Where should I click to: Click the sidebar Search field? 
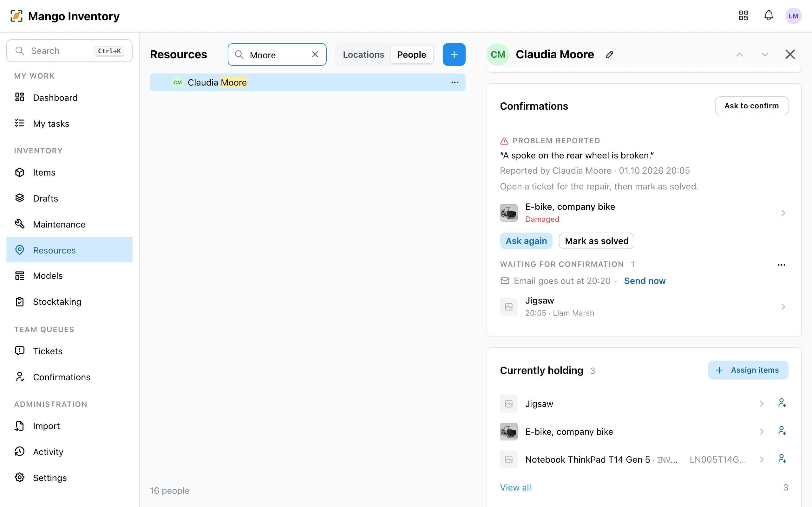click(69, 51)
